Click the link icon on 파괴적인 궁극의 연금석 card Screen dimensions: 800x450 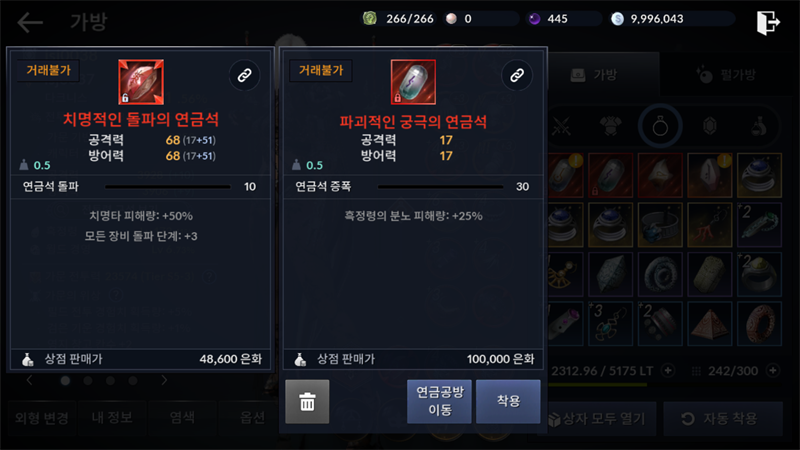click(517, 76)
